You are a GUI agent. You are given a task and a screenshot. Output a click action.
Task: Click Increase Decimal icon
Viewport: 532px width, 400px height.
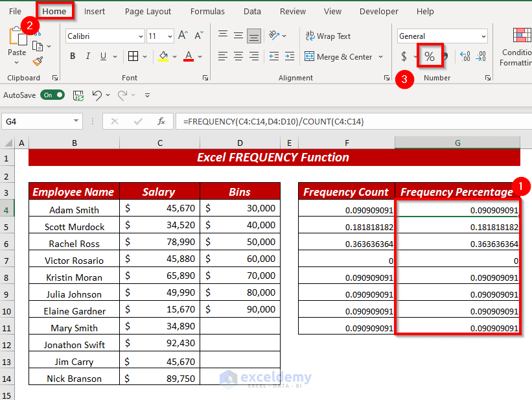click(x=465, y=57)
